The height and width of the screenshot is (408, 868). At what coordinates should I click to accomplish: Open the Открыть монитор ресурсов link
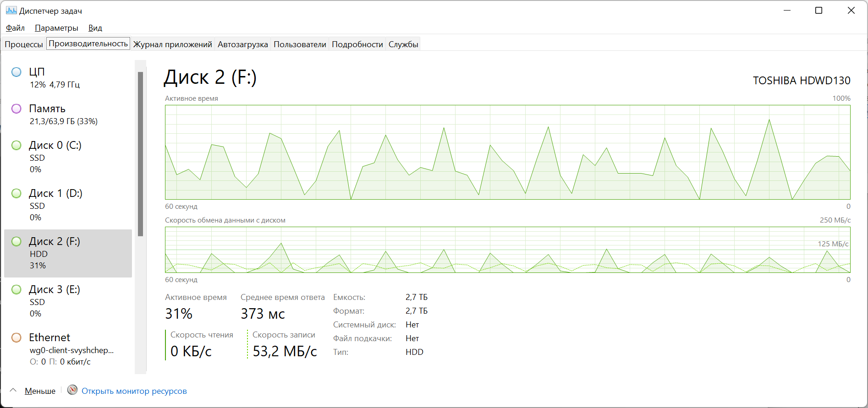click(134, 391)
